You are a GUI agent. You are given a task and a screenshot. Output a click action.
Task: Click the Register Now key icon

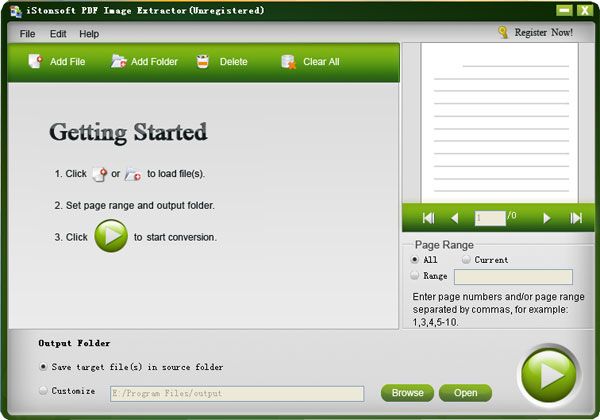click(x=503, y=32)
